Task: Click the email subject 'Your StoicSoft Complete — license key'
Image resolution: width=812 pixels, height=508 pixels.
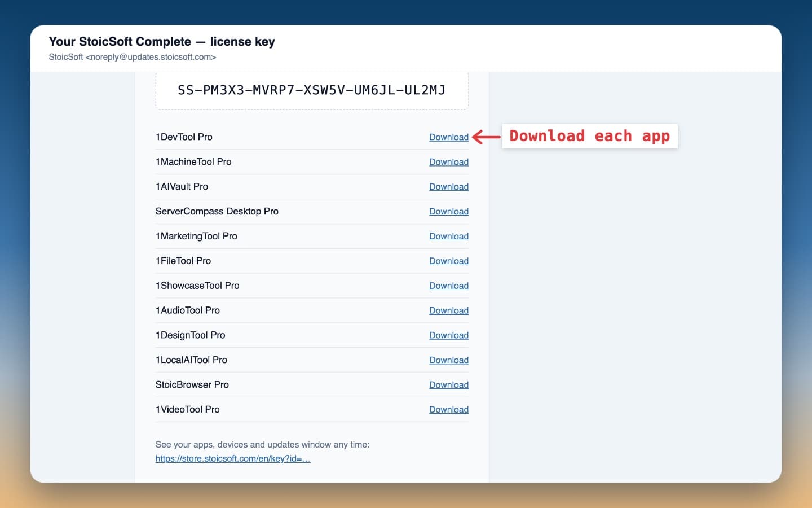Action: pos(162,42)
